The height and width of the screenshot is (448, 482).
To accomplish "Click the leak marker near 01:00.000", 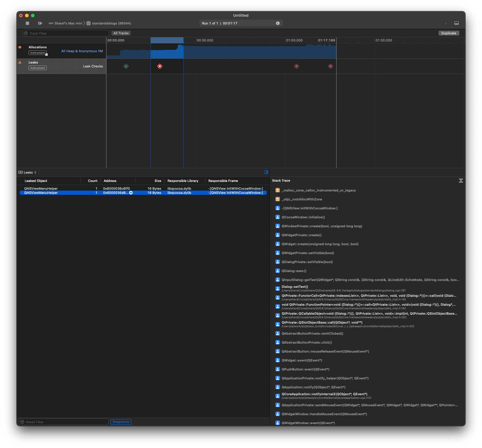I will point(297,66).
